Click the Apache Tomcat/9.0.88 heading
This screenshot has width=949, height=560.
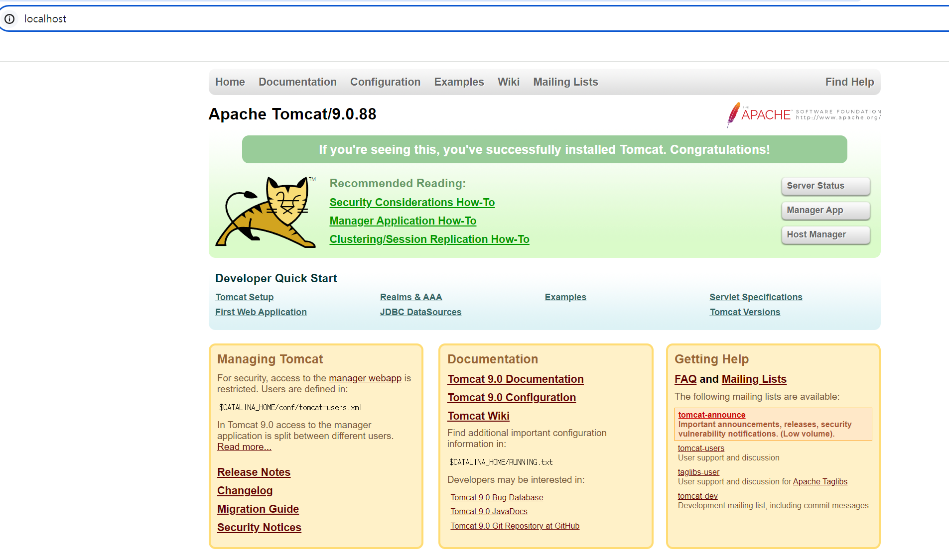pos(292,114)
